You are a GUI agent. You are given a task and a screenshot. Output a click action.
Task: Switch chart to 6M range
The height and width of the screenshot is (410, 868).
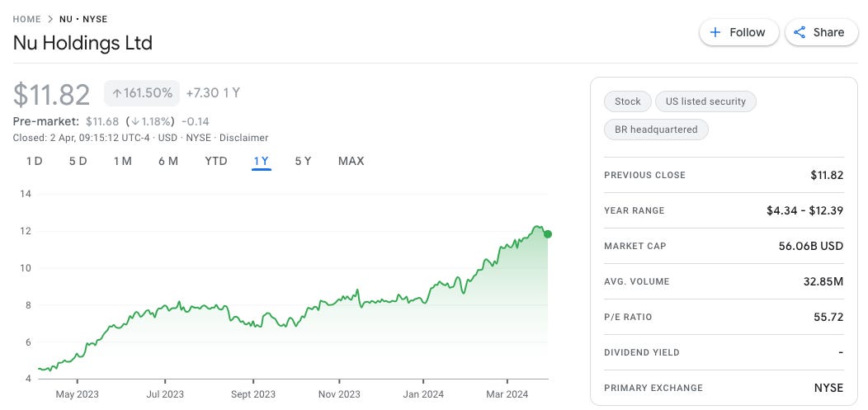tap(168, 161)
